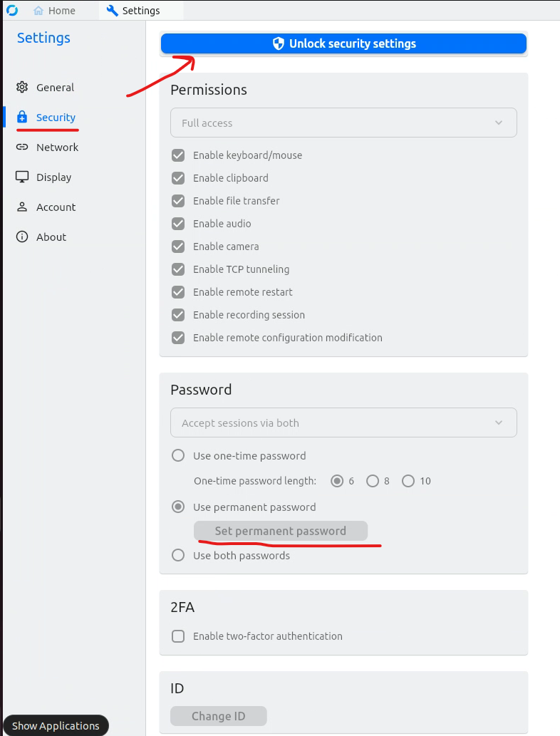Screen dimensions: 560x736
Task: Select the Security lock icon
Action: (x=21, y=117)
